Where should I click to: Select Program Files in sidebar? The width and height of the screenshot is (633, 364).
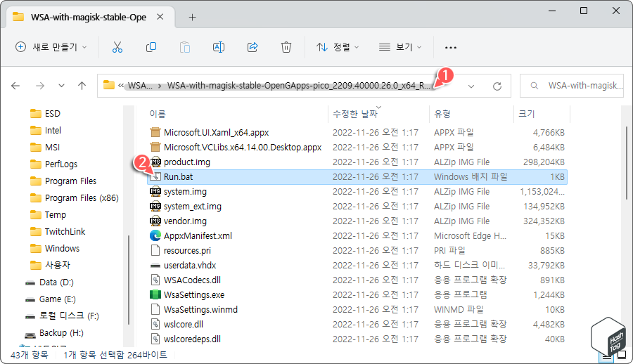tap(63, 181)
